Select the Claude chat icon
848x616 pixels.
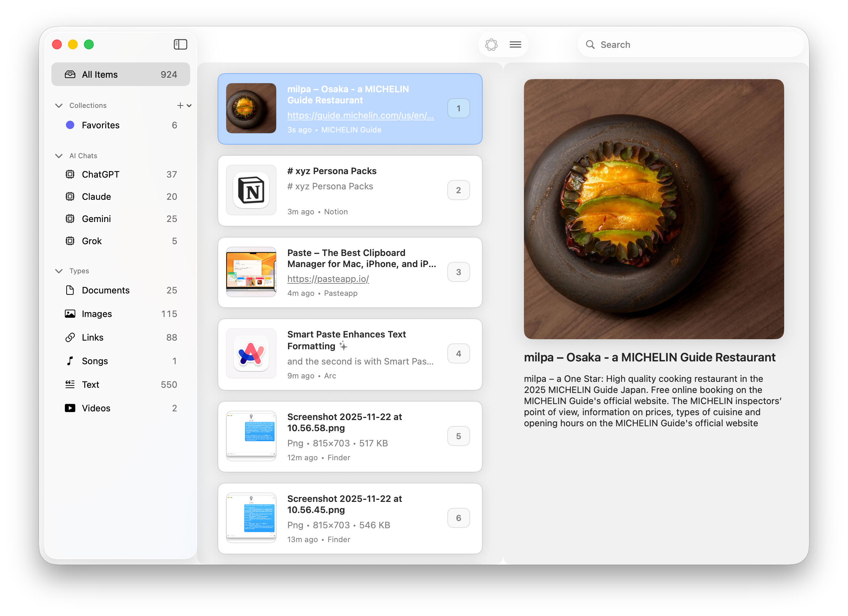click(70, 196)
